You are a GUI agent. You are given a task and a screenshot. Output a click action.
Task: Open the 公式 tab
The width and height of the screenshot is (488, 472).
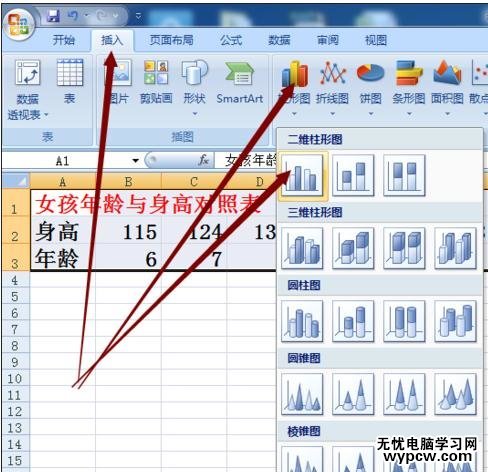(231, 40)
